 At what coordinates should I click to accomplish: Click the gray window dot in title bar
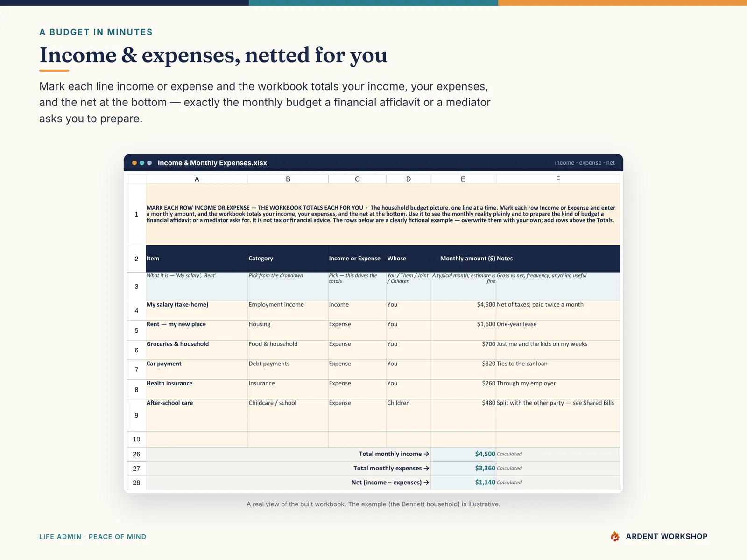pyautogui.click(x=149, y=163)
